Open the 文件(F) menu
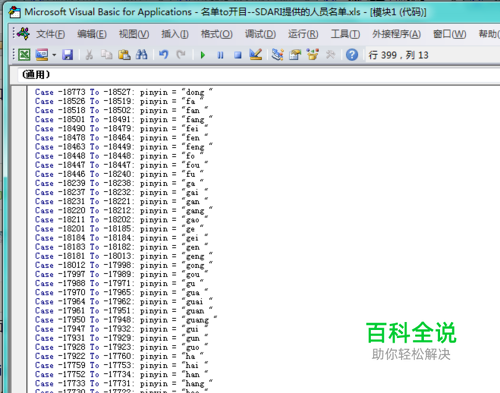Image resolution: width=500 pixels, height=393 pixels. [51, 34]
